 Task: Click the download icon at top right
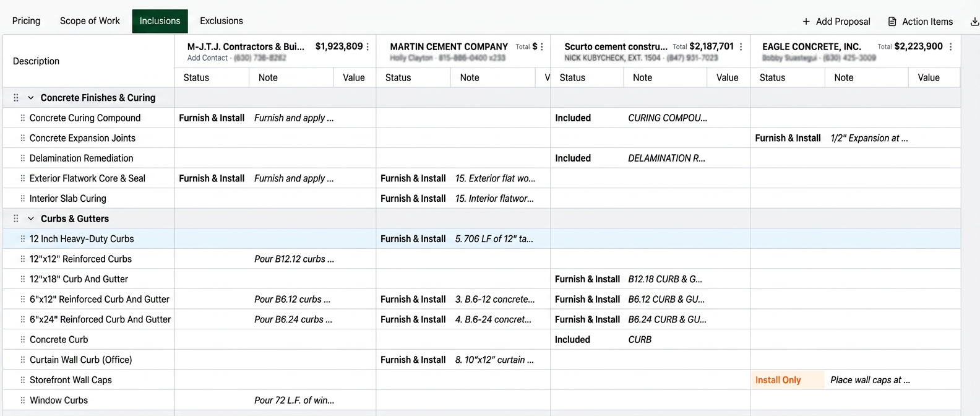click(x=974, y=22)
